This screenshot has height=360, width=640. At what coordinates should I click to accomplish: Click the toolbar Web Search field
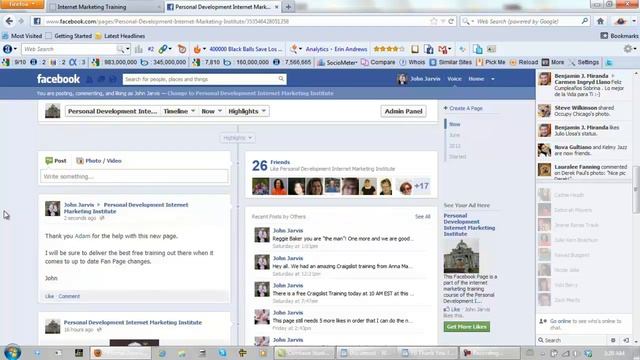[x=69, y=49]
